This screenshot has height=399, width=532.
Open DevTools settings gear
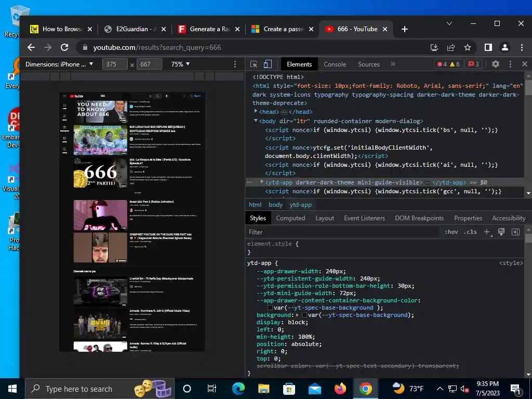click(495, 64)
